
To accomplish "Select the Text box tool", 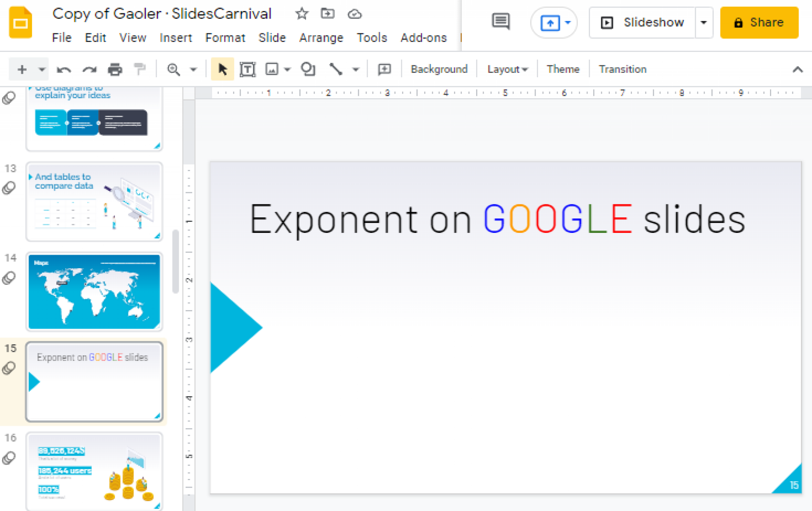I will pos(247,69).
